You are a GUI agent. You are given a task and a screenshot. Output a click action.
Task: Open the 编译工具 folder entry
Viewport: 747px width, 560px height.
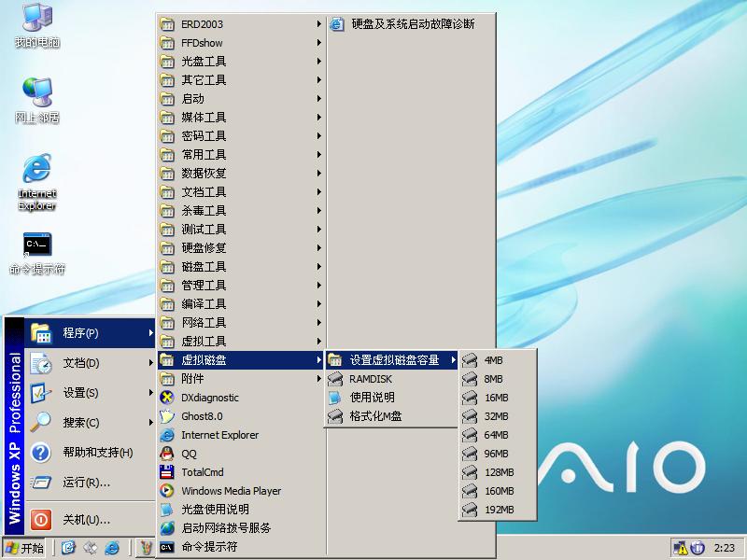pyautogui.click(x=242, y=304)
